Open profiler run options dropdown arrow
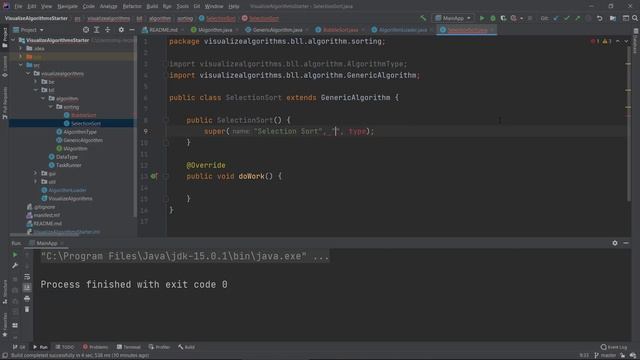 [x=522, y=18]
